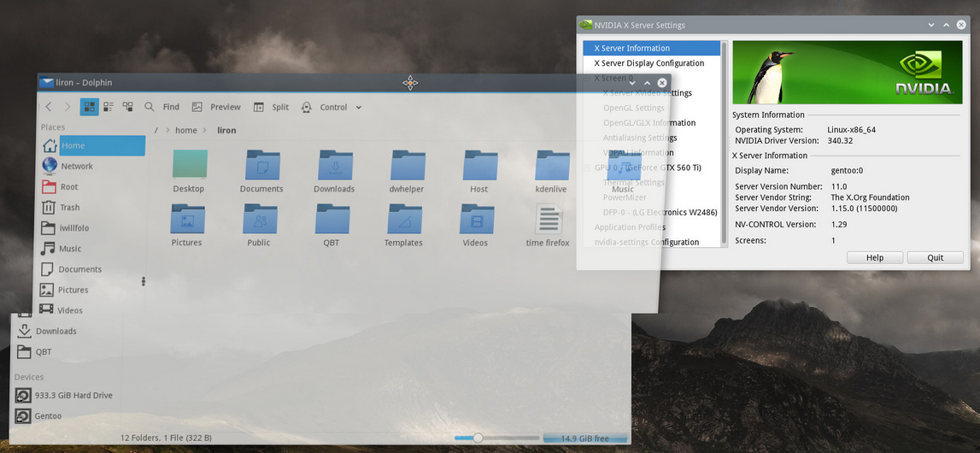Screen dimensions: 980x453
Task: Switch Dolphin to icons view mode
Action: tap(90, 107)
